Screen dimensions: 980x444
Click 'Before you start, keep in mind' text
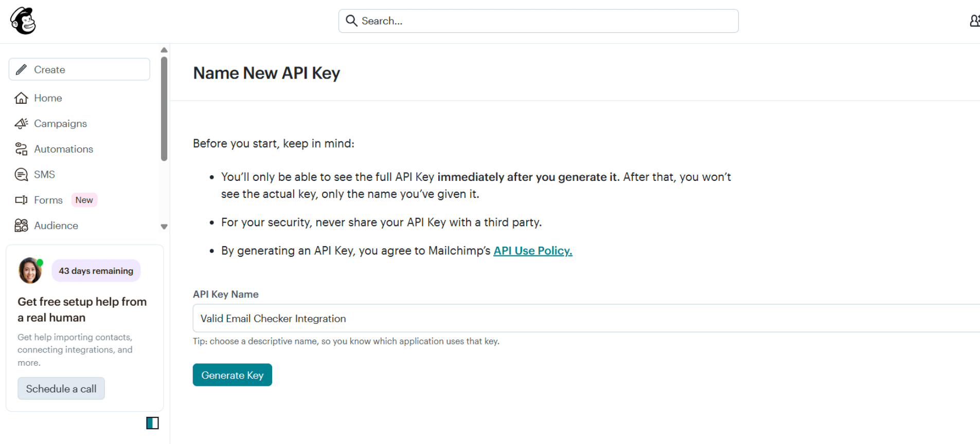[274, 143]
